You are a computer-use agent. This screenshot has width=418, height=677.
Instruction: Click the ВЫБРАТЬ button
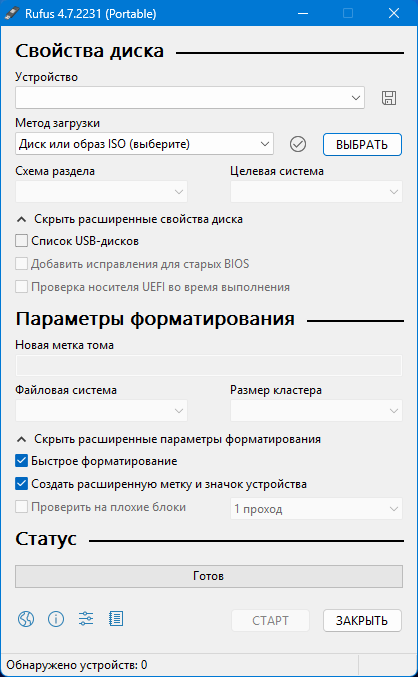[x=362, y=144]
